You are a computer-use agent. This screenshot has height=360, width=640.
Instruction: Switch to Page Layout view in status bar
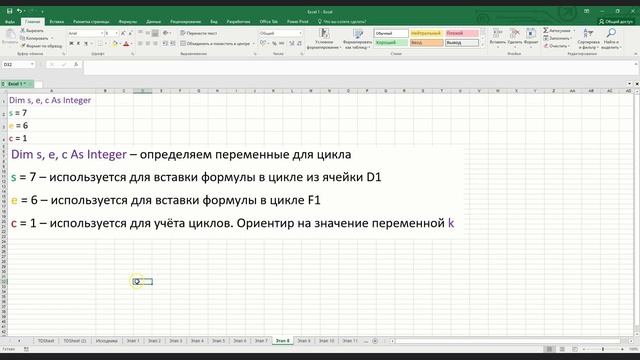pyautogui.click(x=562, y=349)
